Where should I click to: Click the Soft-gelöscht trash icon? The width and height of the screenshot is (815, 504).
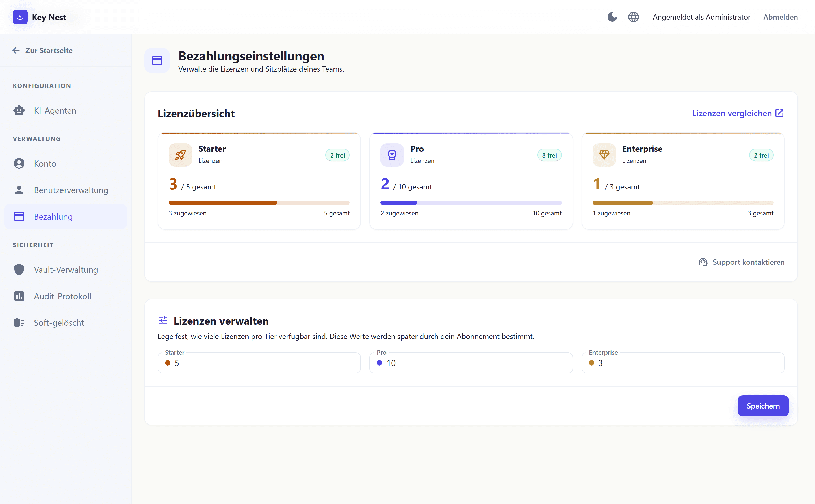[19, 323]
